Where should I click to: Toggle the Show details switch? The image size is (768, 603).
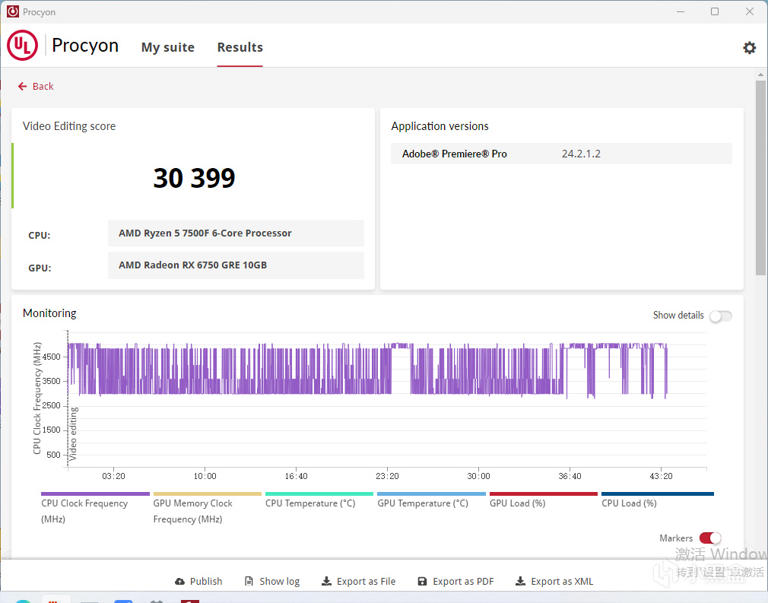point(720,316)
